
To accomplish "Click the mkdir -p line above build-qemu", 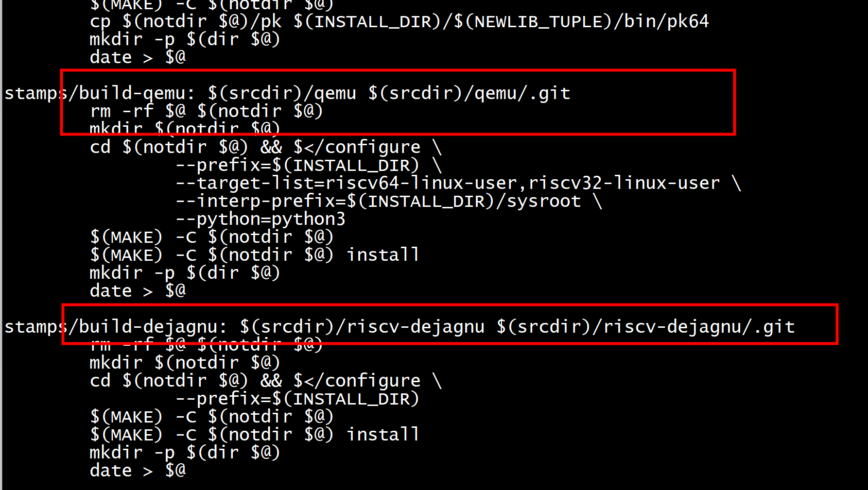I will pos(185,39).
